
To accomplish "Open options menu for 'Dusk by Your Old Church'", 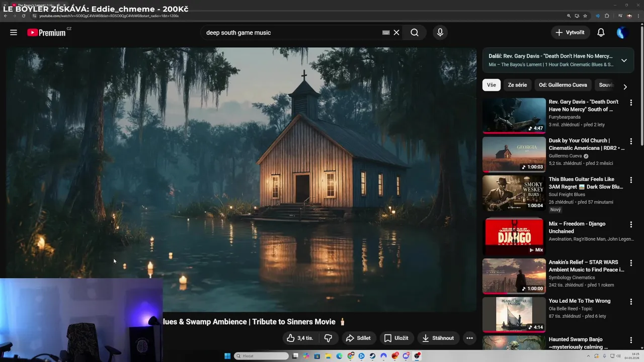I will 631,141.
